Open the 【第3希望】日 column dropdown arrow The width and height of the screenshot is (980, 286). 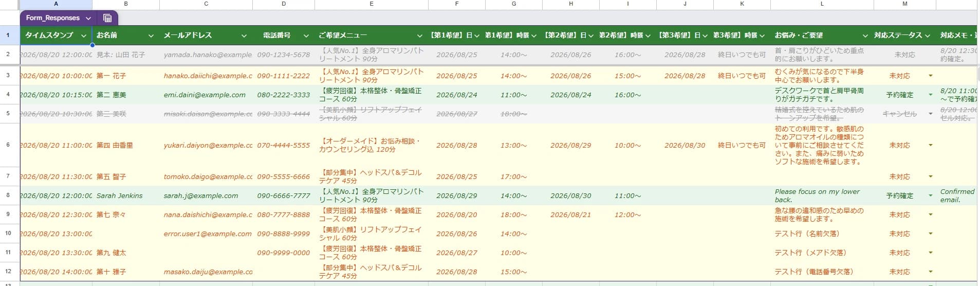(705, 35)
